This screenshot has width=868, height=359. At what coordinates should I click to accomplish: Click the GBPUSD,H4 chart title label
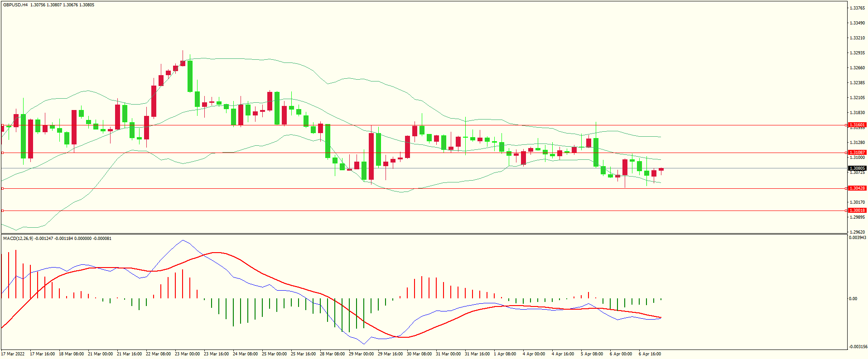tap(15, 5)
